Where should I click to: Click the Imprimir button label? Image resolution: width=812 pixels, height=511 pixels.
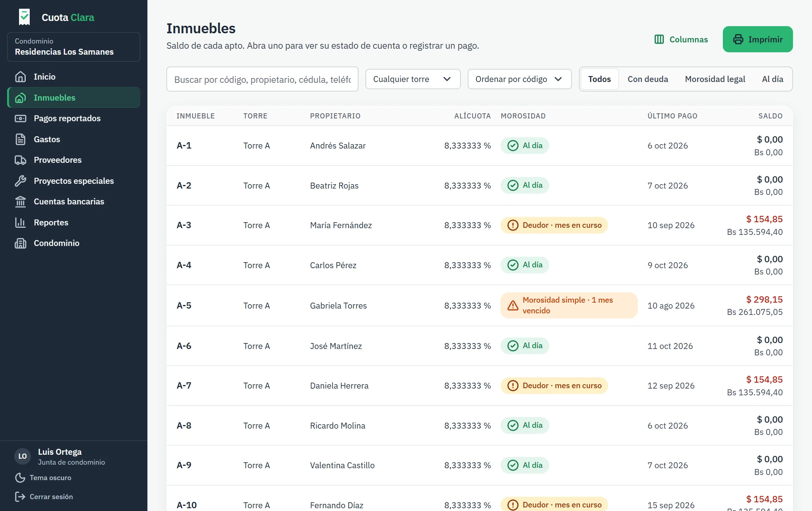point(765,39)
